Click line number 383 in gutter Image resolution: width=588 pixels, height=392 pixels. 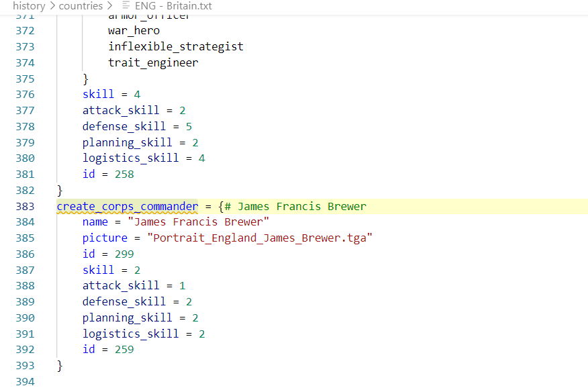click(25, 206)
